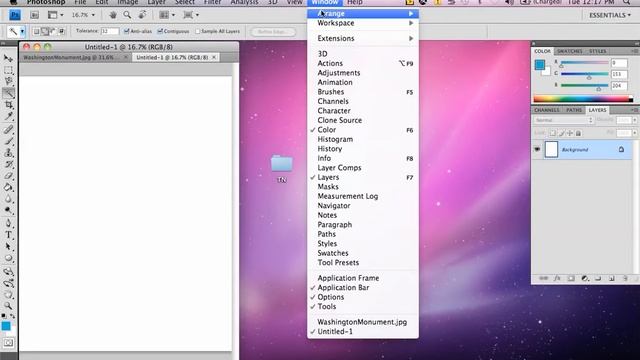The height and width of the screenshot is (360, 640).
Task: Open the TN folder on desktop
Action: [x=282, y=164]
